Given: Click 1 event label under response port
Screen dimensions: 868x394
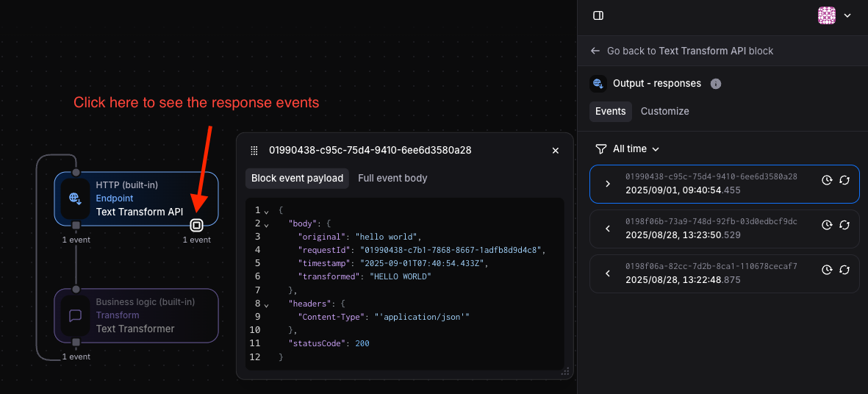Looking at the screenshot, I should 197,240.
